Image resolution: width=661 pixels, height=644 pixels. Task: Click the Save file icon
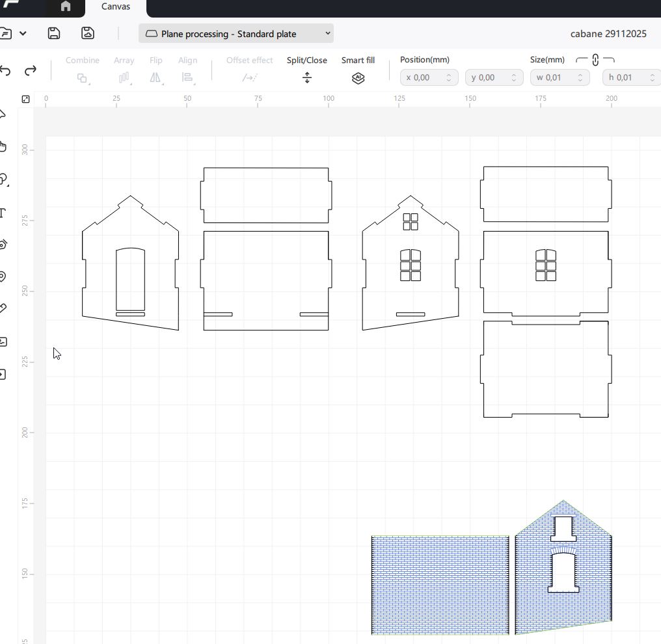coord(55,33)
